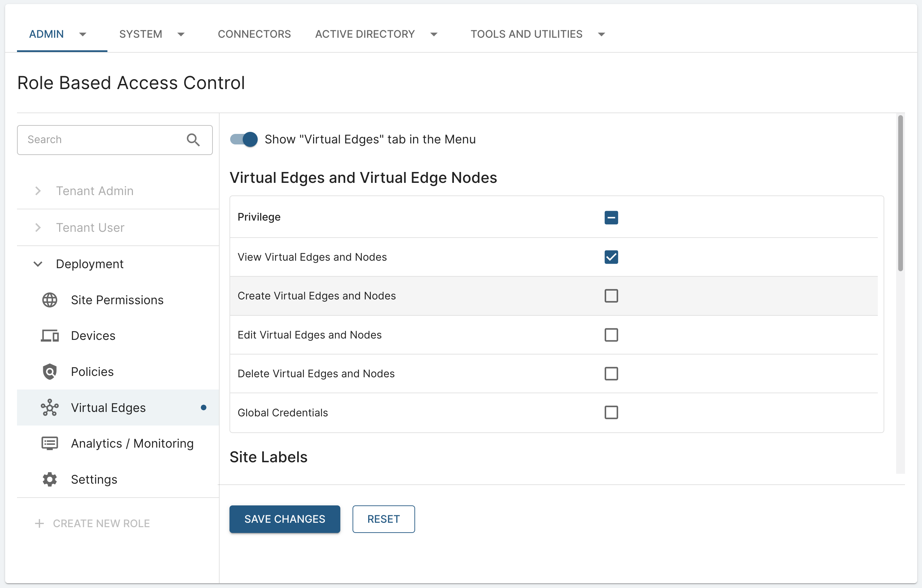Viewport: 922px width, 588px height.
Task: Check Create Virtual Edges and Nodes
Action: [611, 296]
